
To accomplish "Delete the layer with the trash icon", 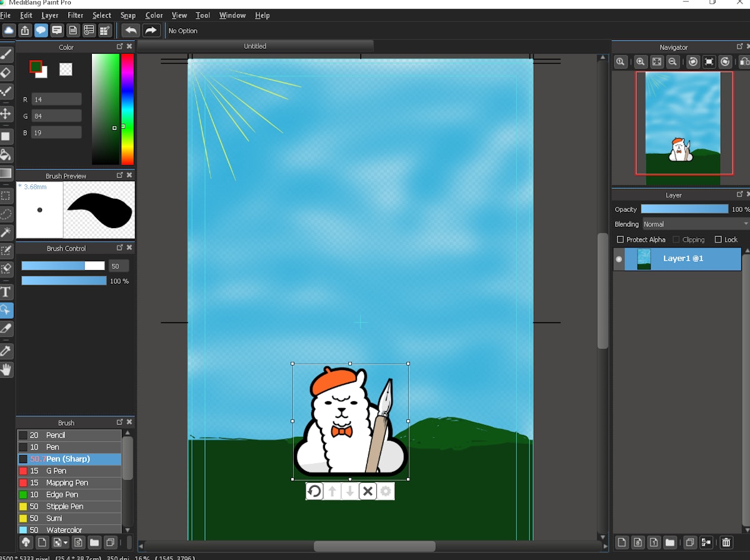I will (726, 542).
